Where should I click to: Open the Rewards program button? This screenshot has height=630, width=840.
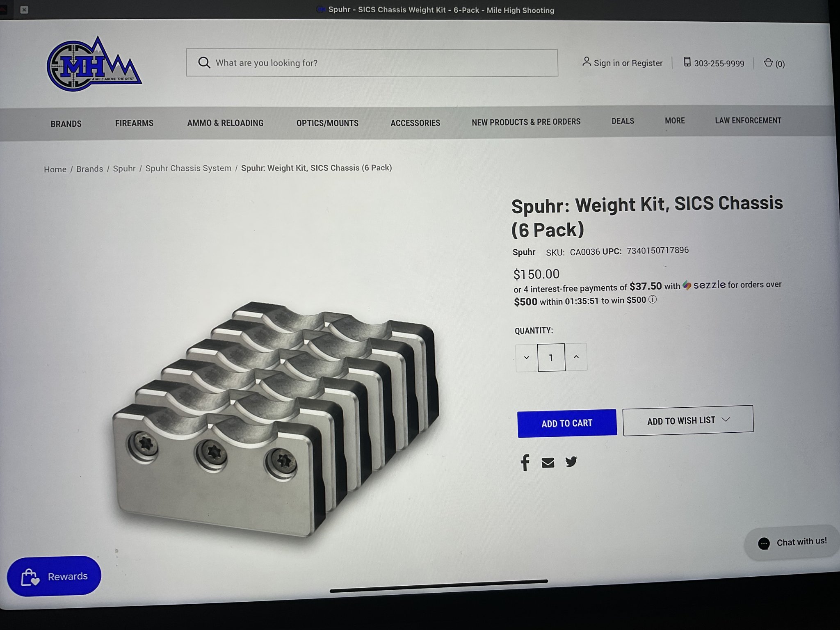click(54, 576)
